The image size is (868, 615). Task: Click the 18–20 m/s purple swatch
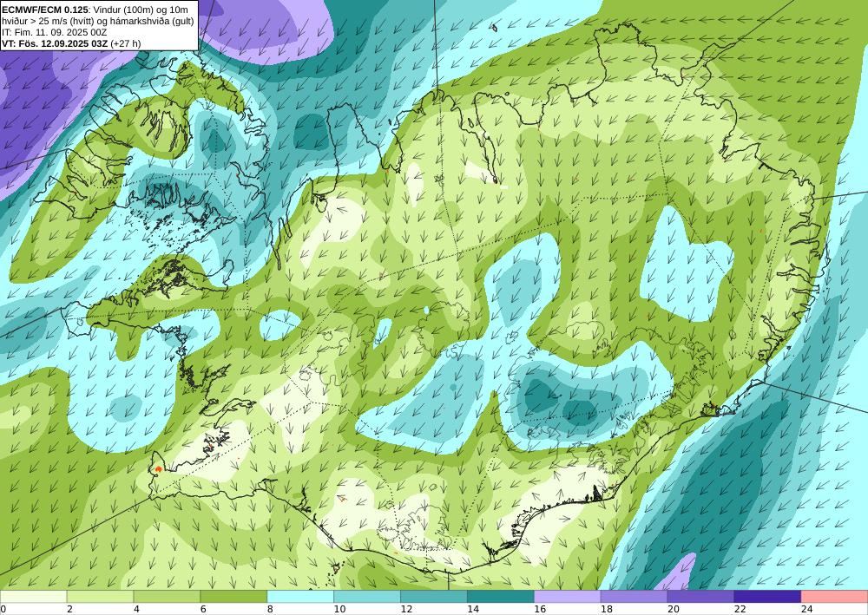pos(634,597)
